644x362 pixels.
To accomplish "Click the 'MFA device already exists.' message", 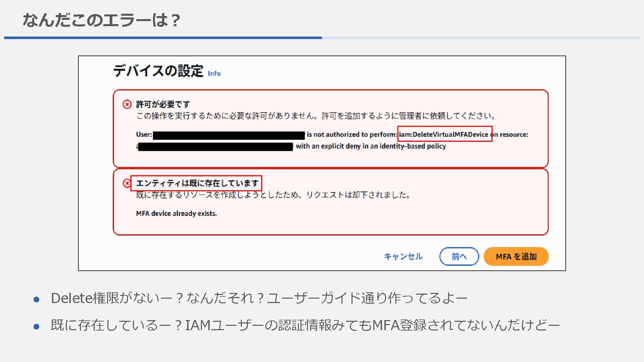I will [176, 214].
